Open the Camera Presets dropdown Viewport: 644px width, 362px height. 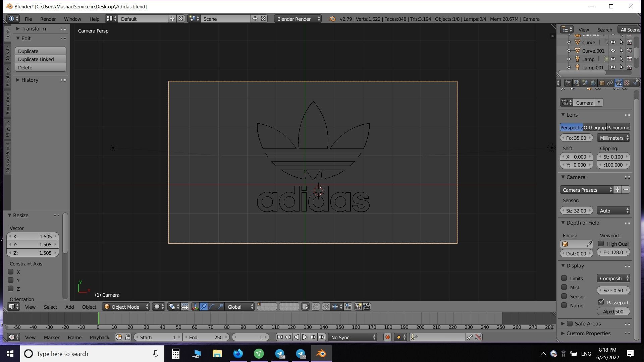coord(587,190)
